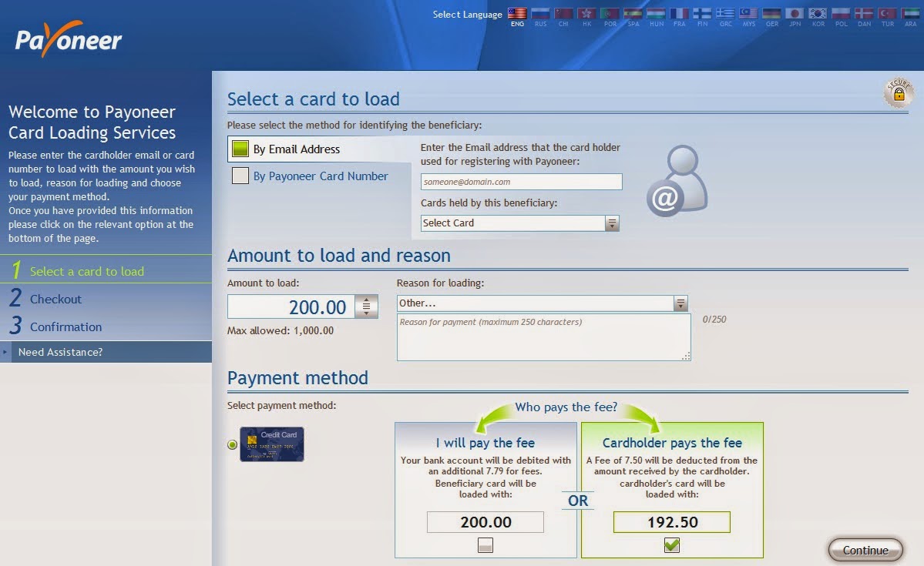Screen dimensions: 924x566
Task: Click the 0/250 character counter
Action: 714,320
